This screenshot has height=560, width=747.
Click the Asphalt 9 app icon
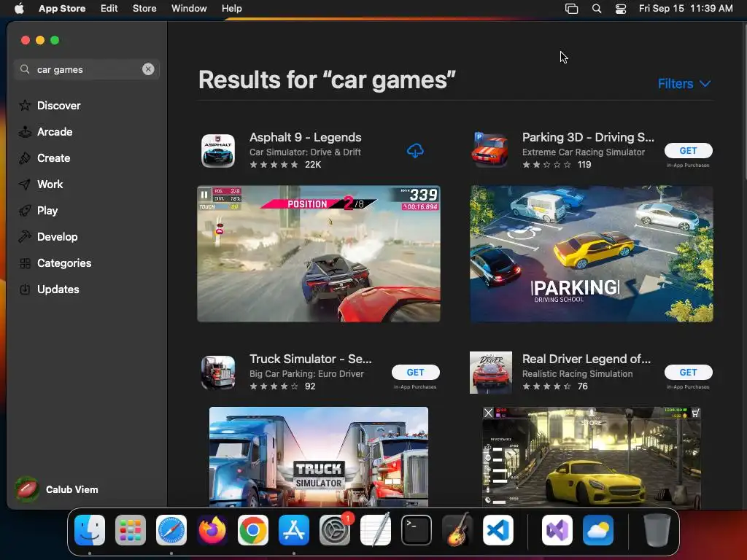[217, 151]
